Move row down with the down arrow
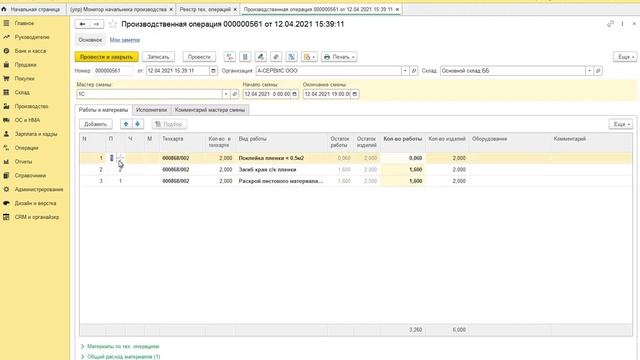 click(138, 124)
